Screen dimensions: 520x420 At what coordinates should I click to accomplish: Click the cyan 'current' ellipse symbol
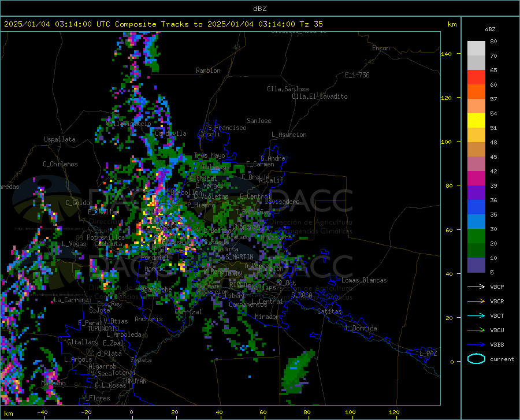[x=476, y=359]
